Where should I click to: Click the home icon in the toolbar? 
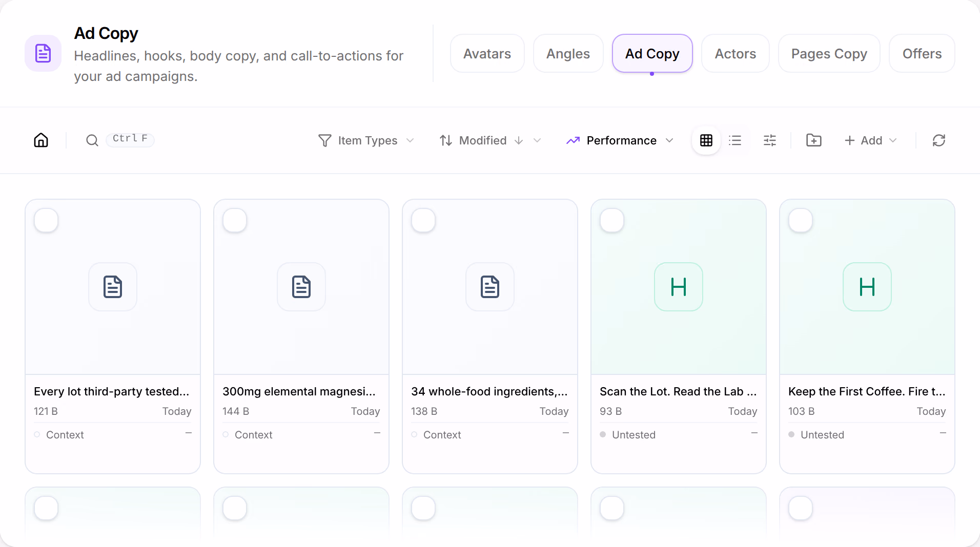pos(41,140)
